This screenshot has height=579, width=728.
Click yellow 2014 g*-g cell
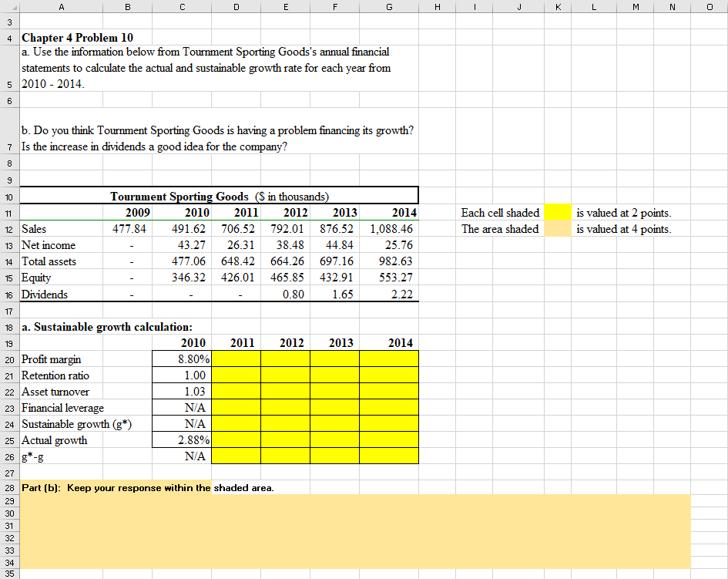coord(389,456)
